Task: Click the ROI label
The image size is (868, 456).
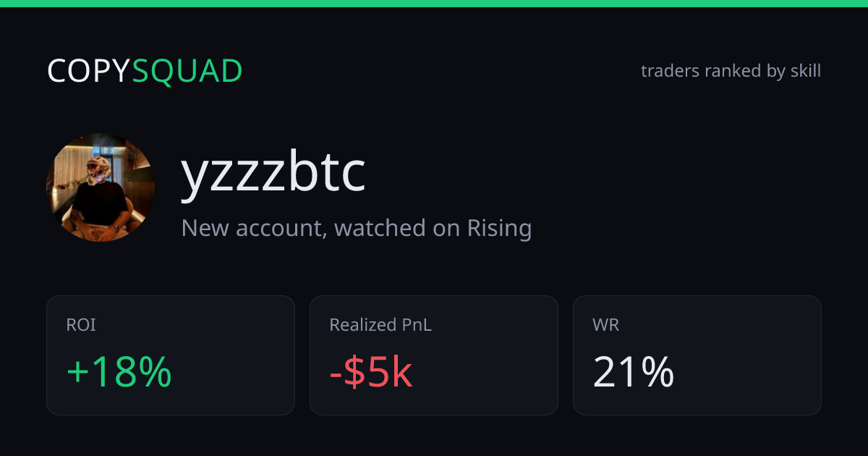Action: click(81, 326)
